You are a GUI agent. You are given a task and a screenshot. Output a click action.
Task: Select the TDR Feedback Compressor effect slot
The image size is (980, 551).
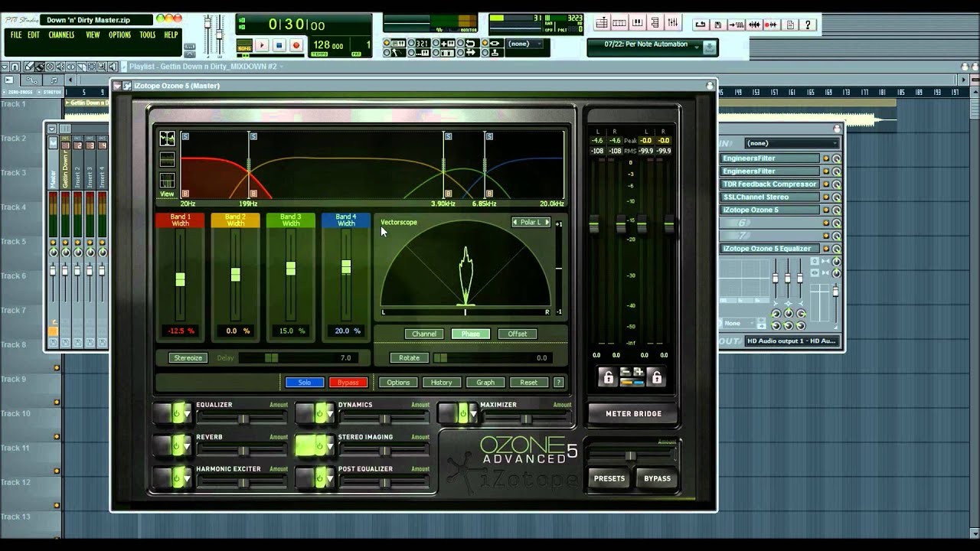click(771, 184)
